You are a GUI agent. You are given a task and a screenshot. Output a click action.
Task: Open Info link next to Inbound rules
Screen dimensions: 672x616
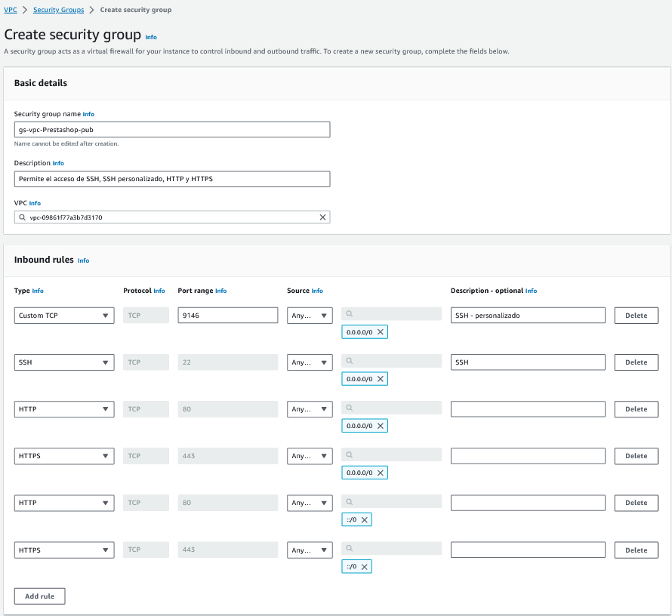(83, 260)
